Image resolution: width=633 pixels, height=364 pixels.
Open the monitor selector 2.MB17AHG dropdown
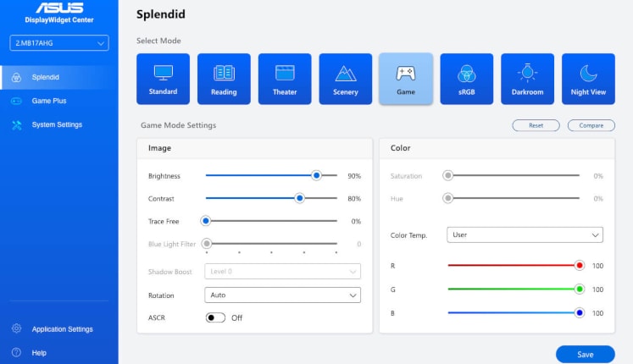[x=59, y=43]
